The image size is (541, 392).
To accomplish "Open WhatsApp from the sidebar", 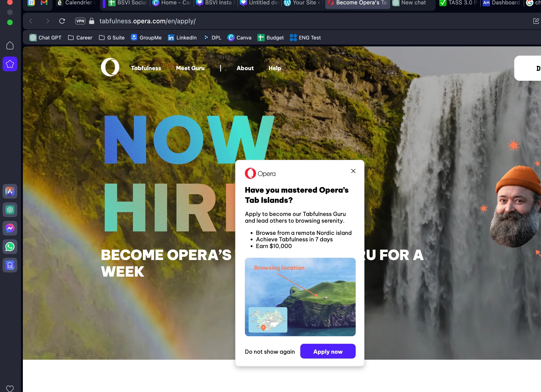I will (x=10, y=247).
